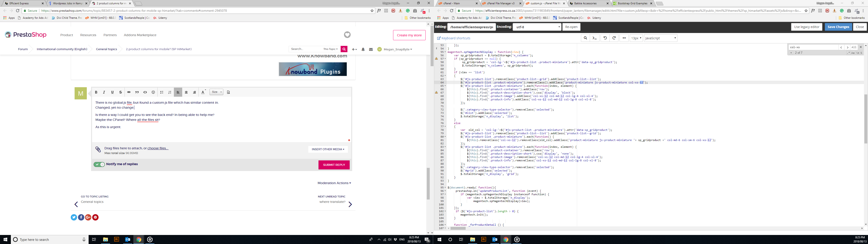Click the Submit Reply button
This screenshot has width=868, height=244.
pyautogui.click(x=334, y=165)
